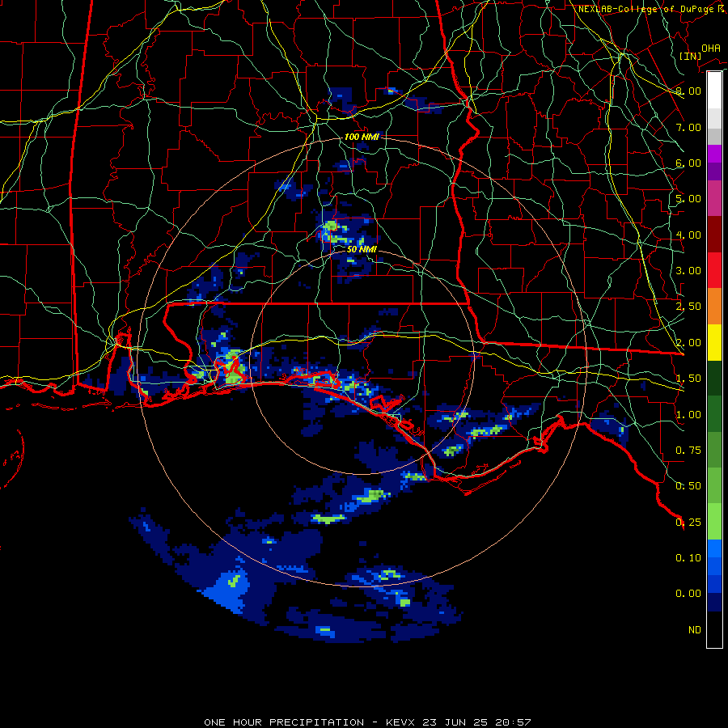Select the 8.00 legend value

[x=688, y=91]
